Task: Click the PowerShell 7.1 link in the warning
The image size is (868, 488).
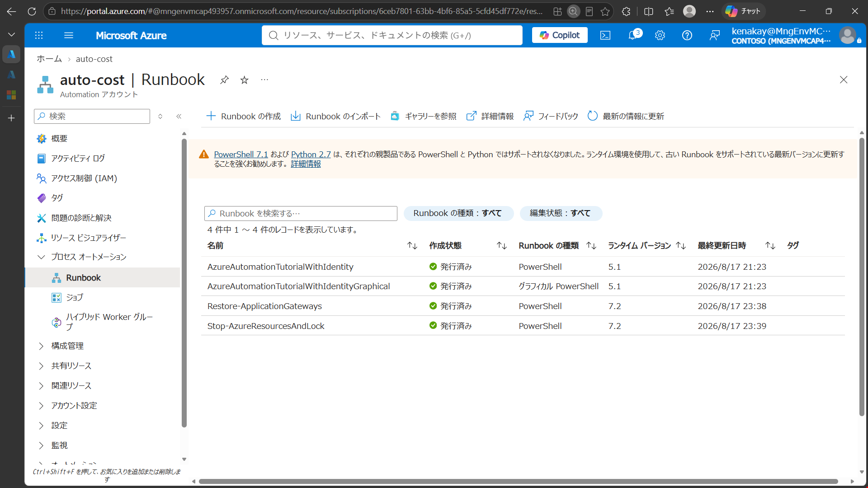Action: [x=241, y=155]
